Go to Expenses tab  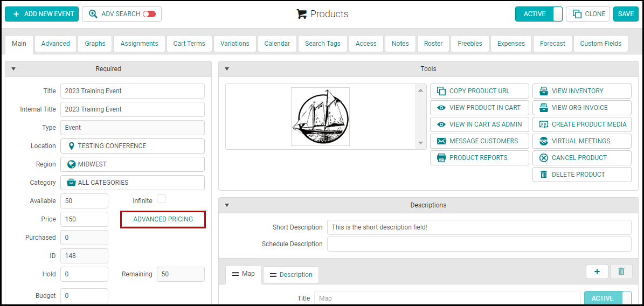pos(511,44)
